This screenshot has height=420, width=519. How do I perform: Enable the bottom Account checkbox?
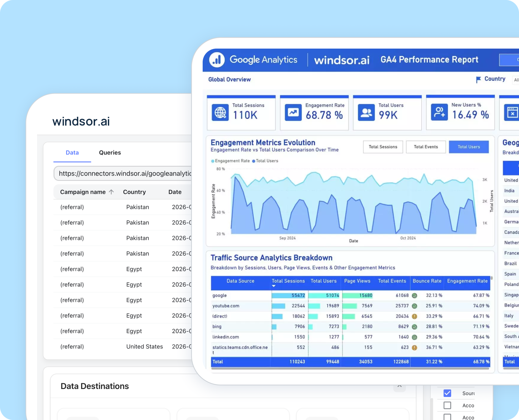(447, 416)
